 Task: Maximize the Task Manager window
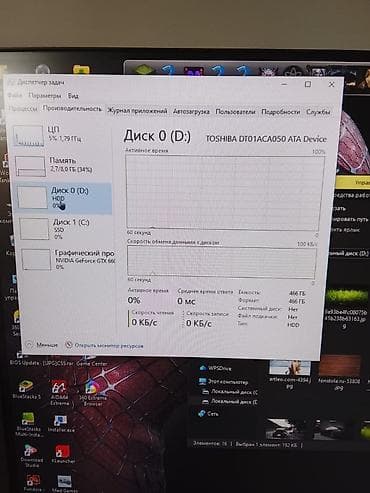tap(308, 84)
